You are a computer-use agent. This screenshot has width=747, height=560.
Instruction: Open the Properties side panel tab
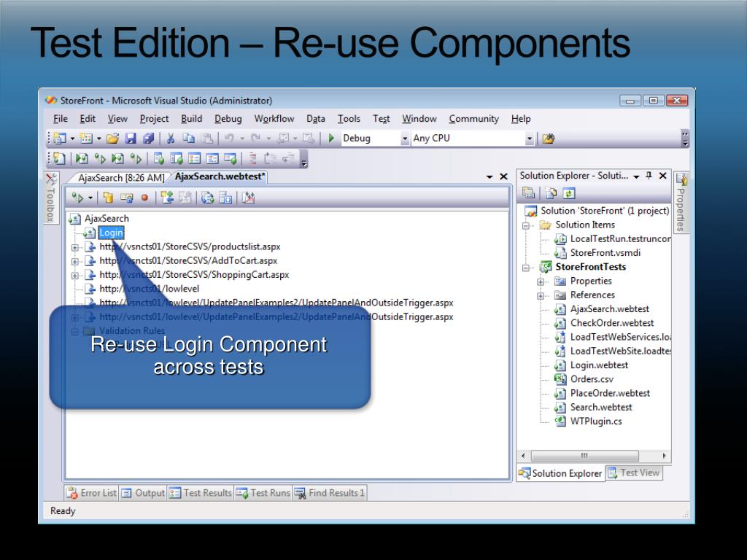coord(681,203)
